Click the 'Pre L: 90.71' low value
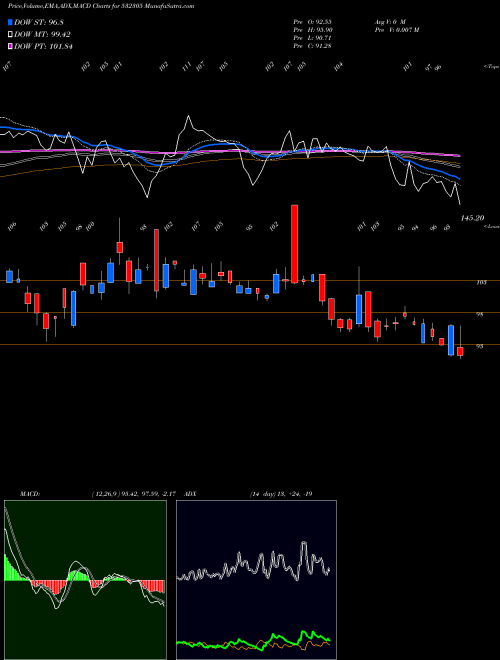This screenshot has height=660, width=500. click(313, 37)
